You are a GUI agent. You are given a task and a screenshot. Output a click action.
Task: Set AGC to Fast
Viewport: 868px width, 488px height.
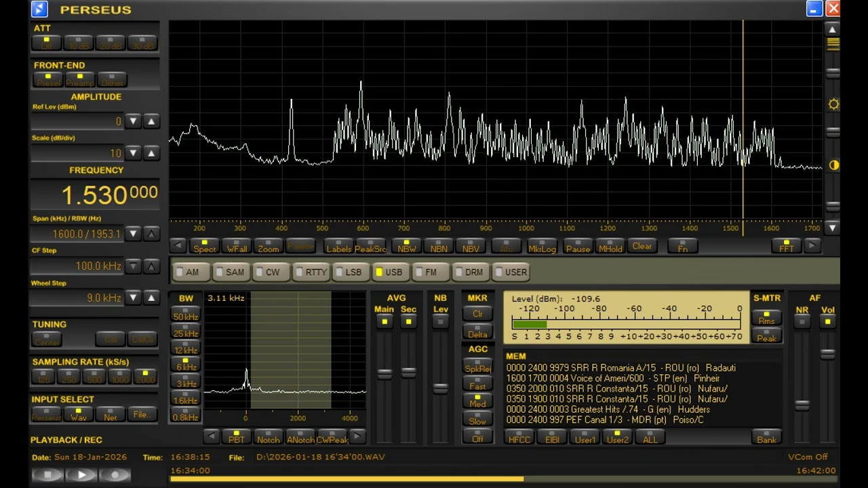pos(477,384)
